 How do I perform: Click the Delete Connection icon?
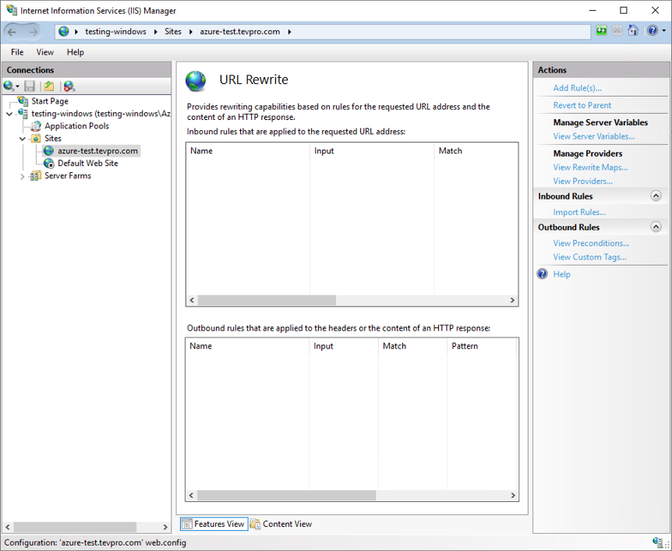coord(69,86)
